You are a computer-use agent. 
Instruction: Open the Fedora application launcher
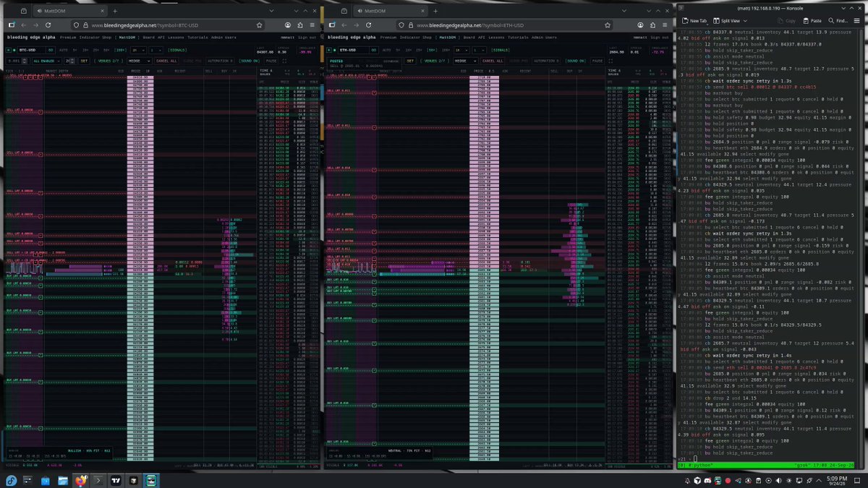tap(10, 480)
